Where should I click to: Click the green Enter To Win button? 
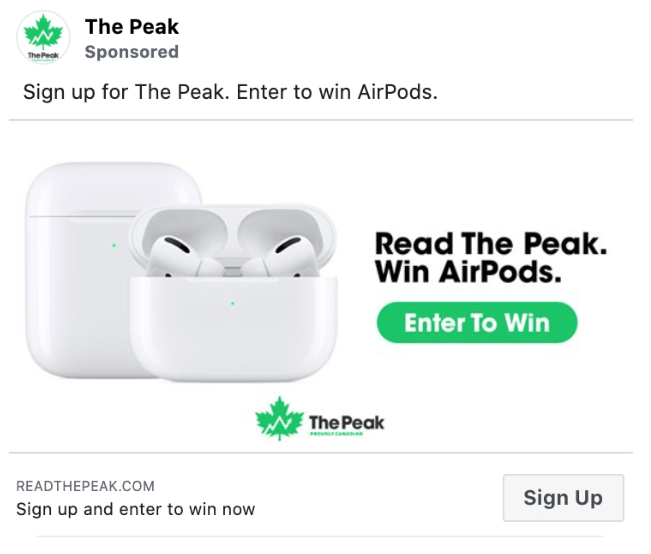click(477, 323)
